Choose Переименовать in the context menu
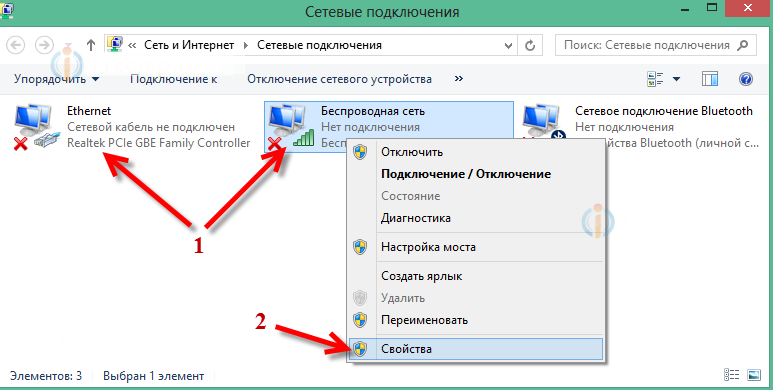The width and height of the screenshot is (773, 390). [475, 320]
